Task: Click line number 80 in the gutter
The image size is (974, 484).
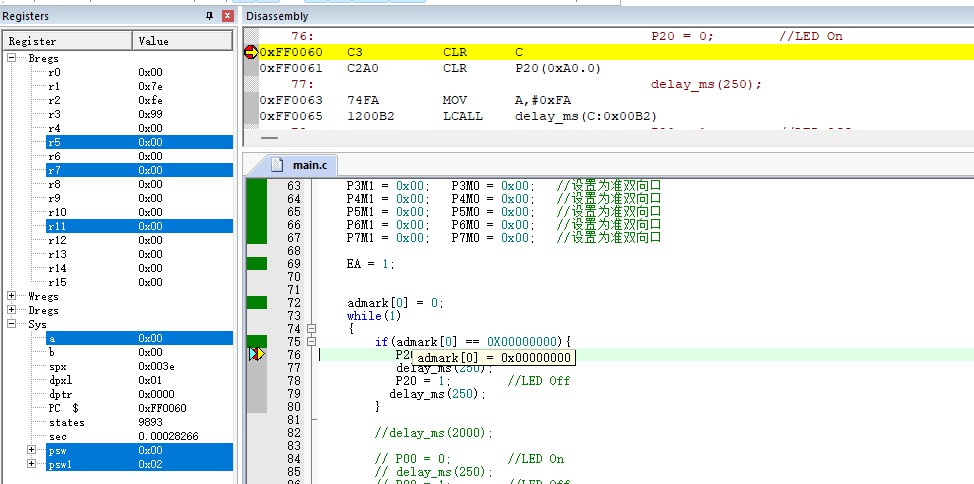Action: [x=294, y=406]
